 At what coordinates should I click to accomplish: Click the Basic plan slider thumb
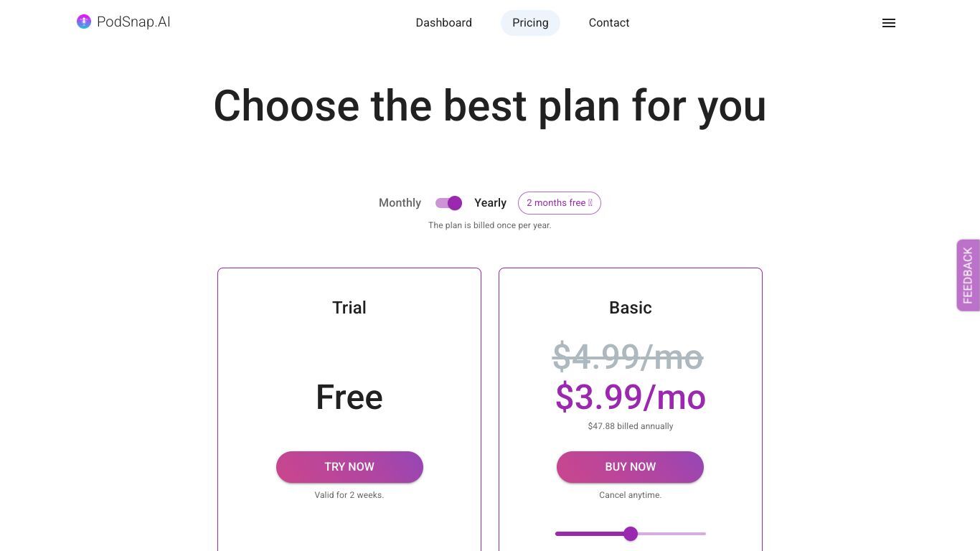(x=631, y=534)
